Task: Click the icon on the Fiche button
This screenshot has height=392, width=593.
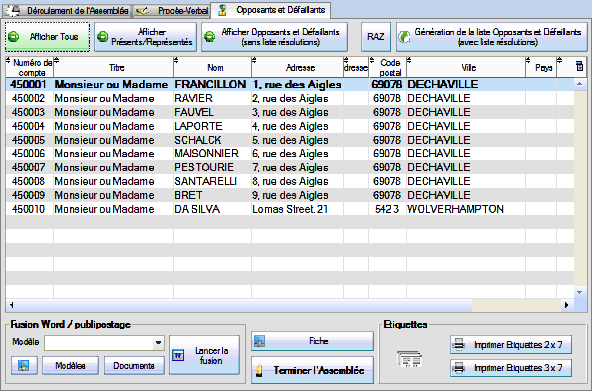Action: point(259,341)
